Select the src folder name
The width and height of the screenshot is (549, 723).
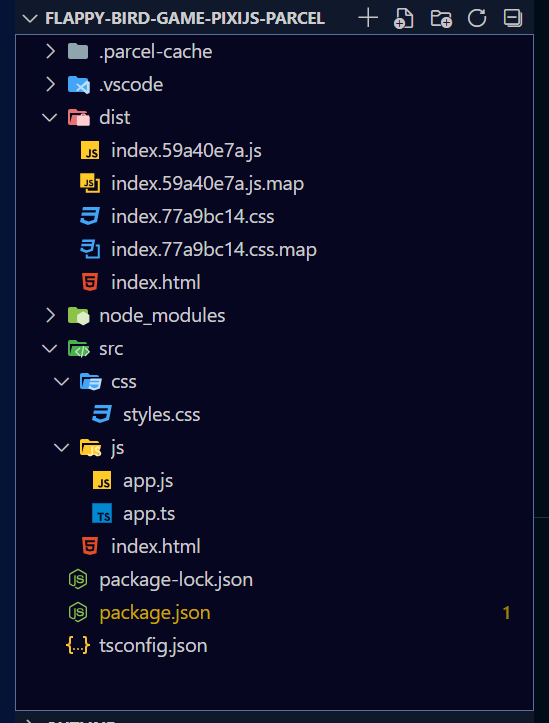111,349
